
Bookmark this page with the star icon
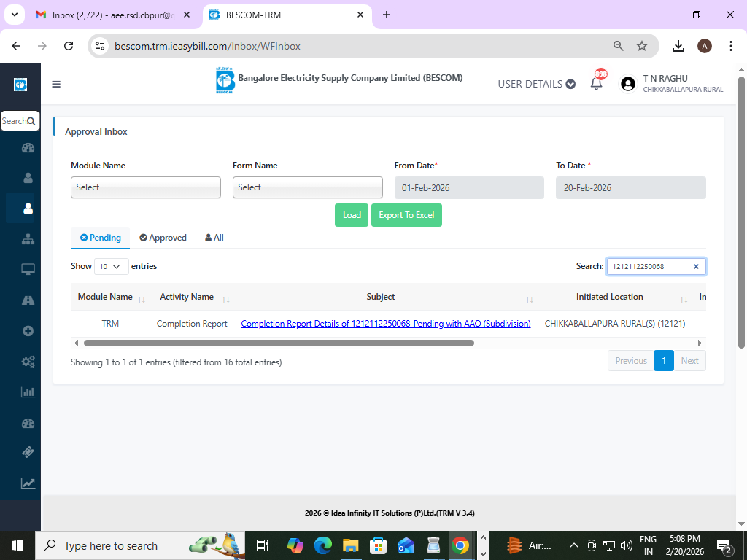click(642, 46)
